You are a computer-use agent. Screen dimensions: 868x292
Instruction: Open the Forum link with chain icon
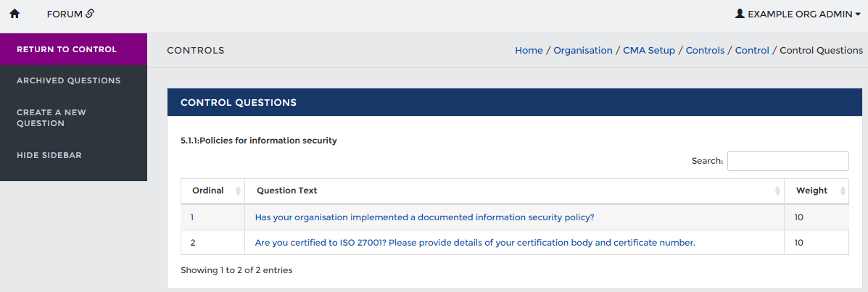click(x=70, y=14)
